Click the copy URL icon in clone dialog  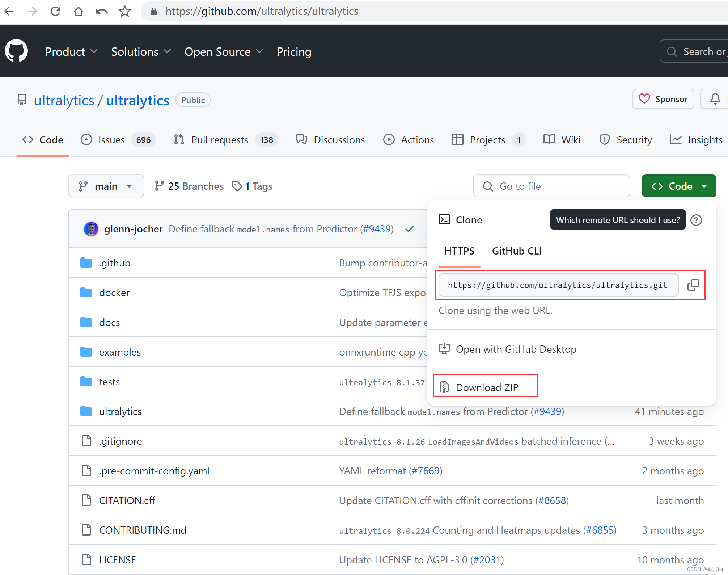[693, 285]
